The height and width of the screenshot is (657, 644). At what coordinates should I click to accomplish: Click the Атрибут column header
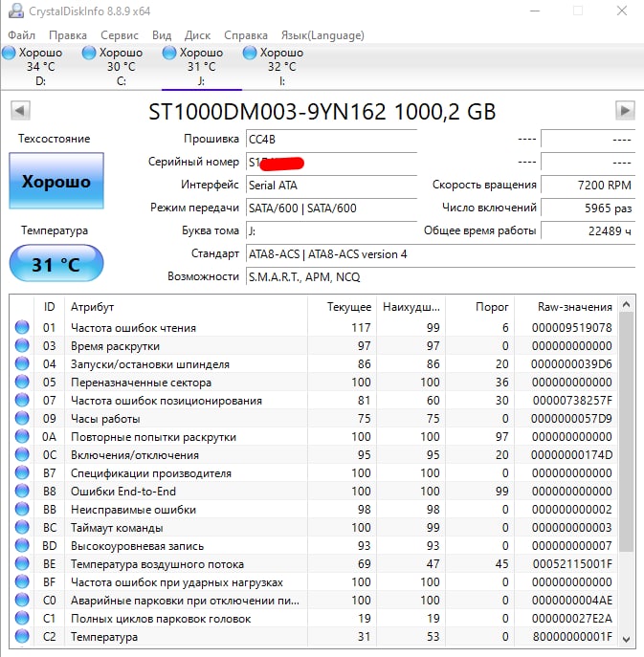coord(186,307)
